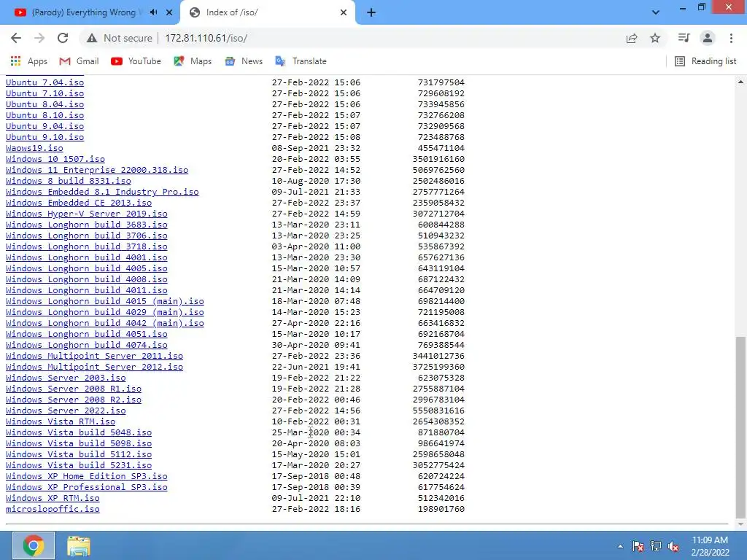The image size is (747, 560).
Task: Open File Explorer from the taskbar
Action: coord(79,545)
